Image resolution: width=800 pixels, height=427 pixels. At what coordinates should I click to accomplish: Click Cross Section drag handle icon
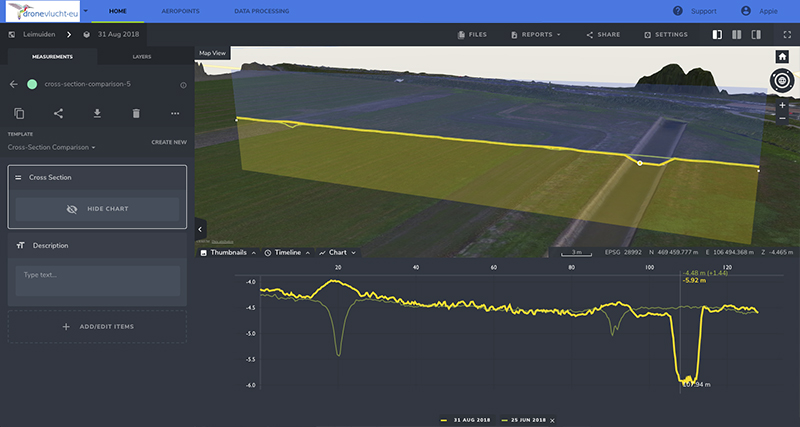18,178
